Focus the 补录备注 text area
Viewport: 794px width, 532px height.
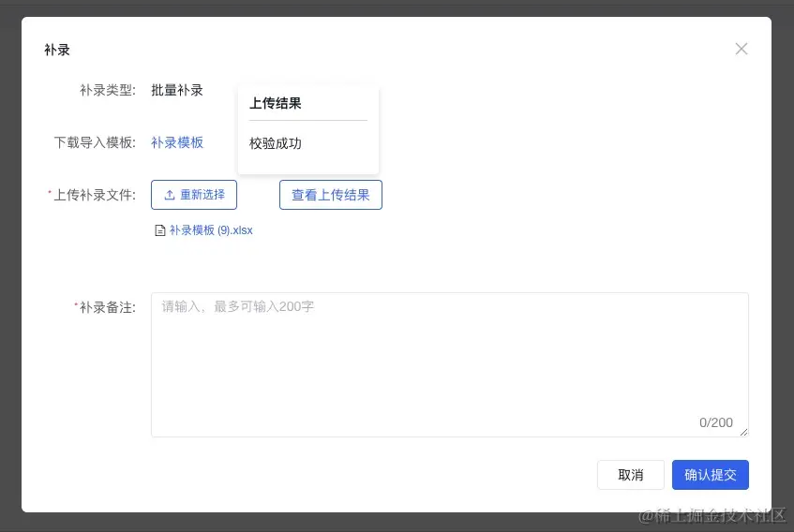[450, 364]
